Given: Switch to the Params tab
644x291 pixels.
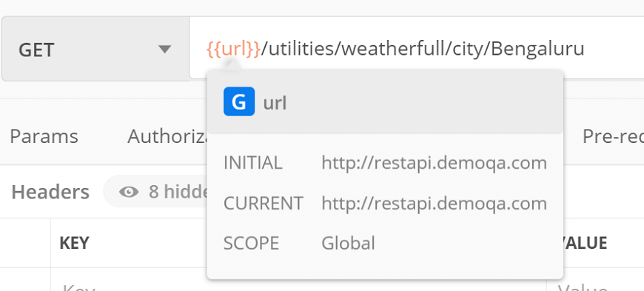Looking at the screenshot, I should [44, 136].
